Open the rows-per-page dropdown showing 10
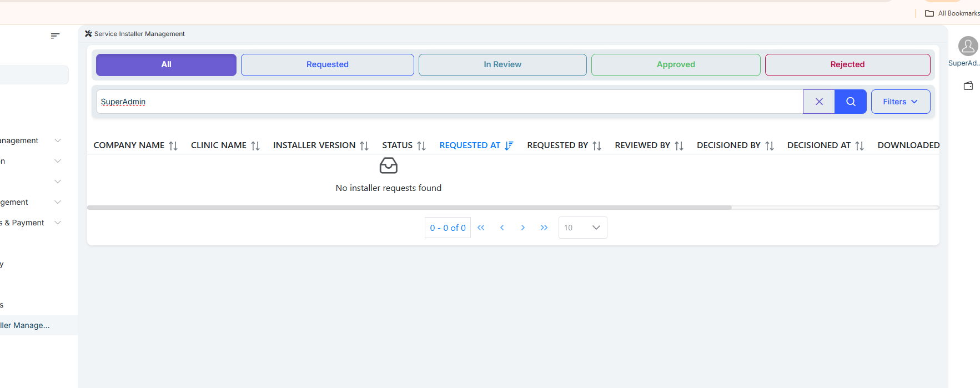 coord(582,228)
